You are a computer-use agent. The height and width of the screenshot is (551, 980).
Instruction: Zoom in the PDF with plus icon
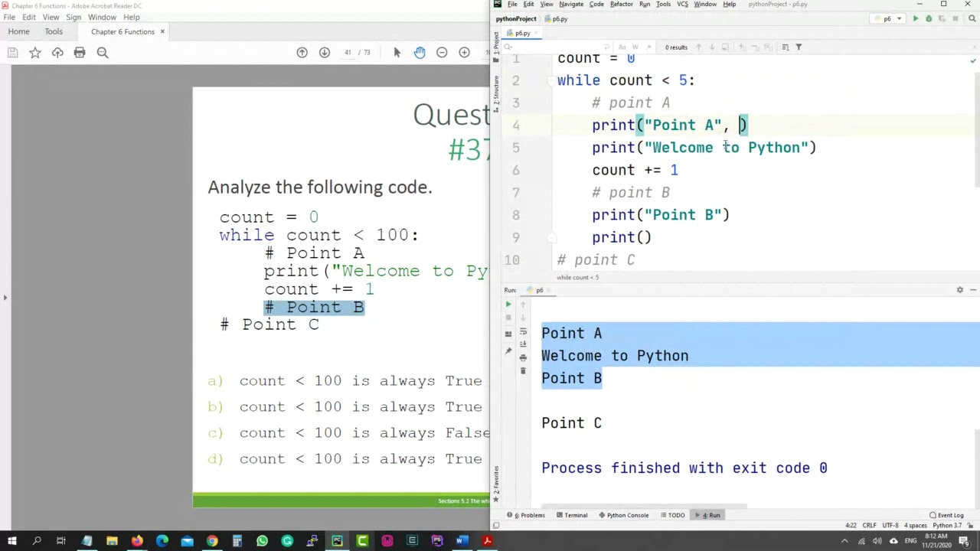pos(464,53)
